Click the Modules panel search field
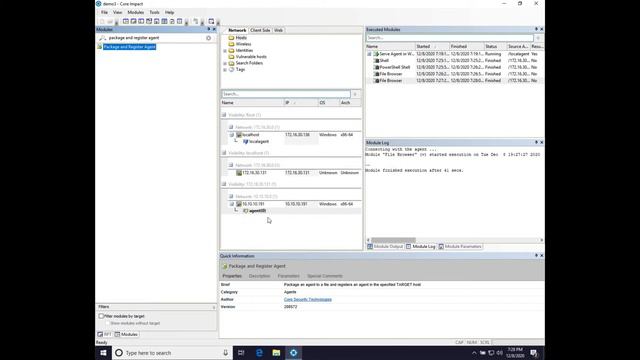Viewport: 640px width, 360px height. pos(155,38)
